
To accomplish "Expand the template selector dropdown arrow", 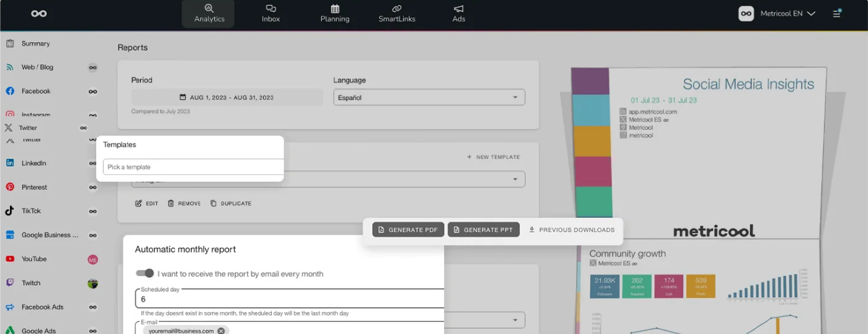I will [x=515, y=179].
